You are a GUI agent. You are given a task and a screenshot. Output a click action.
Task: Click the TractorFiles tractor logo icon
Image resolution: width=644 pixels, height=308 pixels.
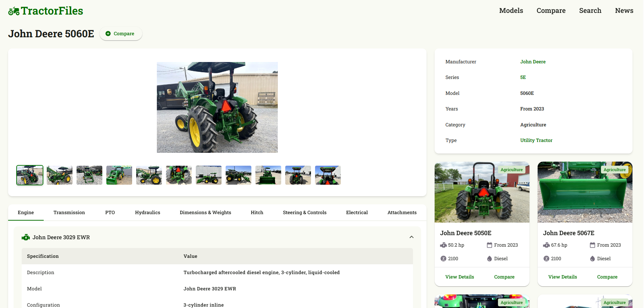pos(14,11)
